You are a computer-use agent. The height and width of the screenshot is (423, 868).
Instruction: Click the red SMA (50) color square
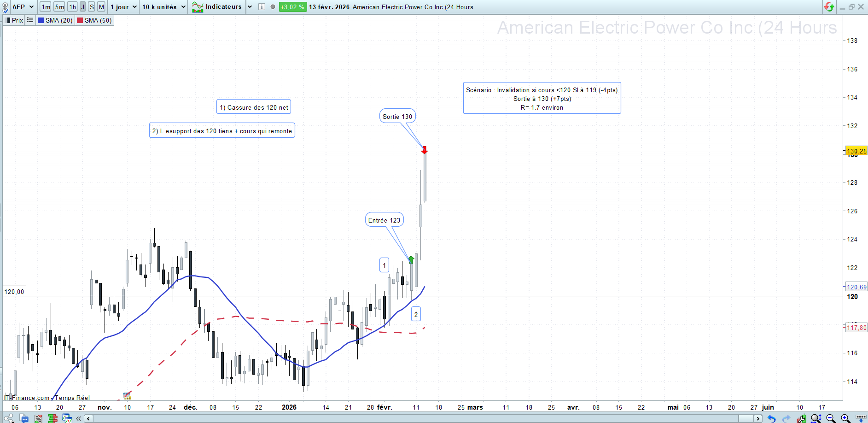click(x=80, y=20)
